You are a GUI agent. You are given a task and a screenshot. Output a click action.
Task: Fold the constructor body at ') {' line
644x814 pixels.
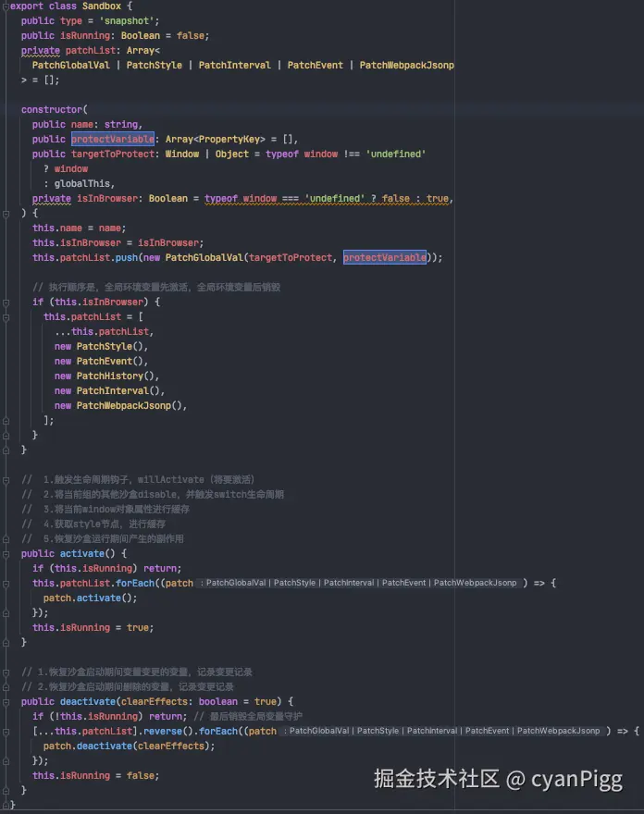[6, 214]
